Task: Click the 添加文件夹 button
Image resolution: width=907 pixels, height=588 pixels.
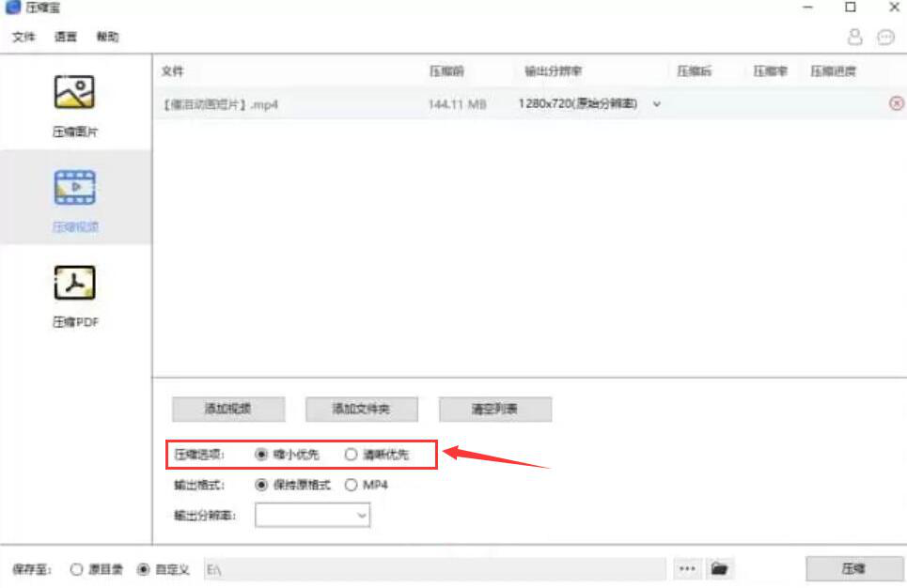Action: 362,409
